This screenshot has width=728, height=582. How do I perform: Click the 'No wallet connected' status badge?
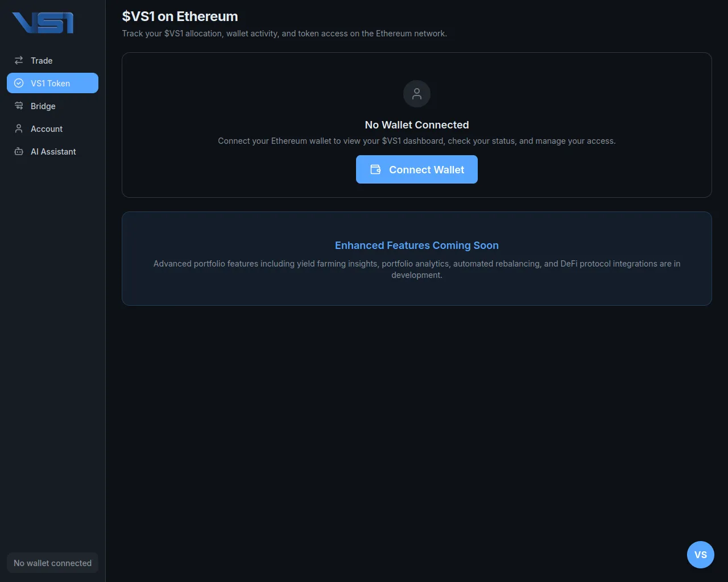pyautogui.click(x=52, y=563)
